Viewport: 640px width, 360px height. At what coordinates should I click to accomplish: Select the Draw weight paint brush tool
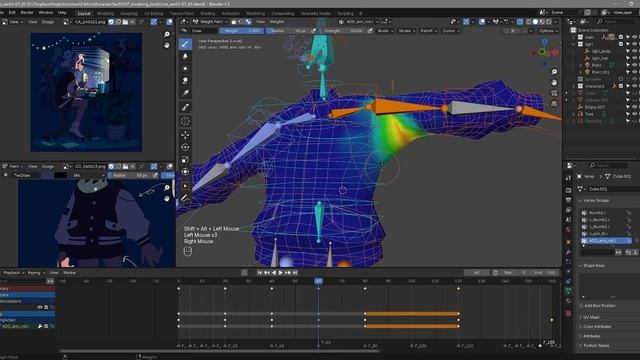click(185, 44)
